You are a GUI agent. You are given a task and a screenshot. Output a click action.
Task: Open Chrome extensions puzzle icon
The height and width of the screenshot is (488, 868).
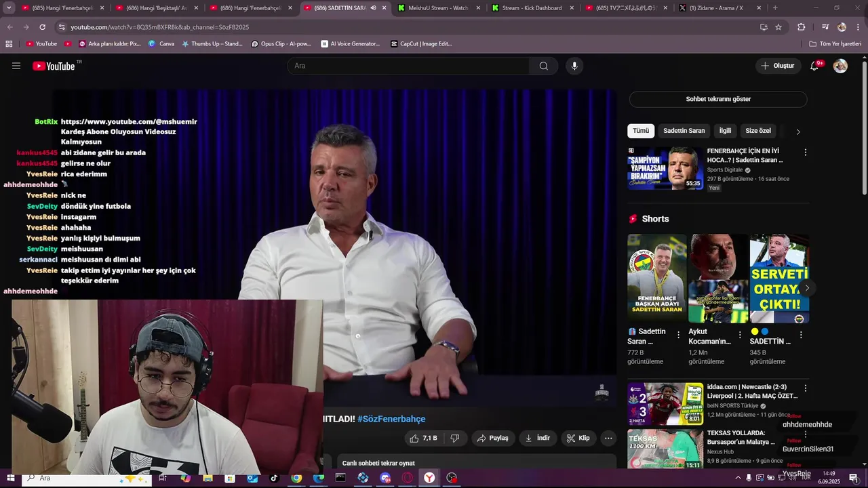point(802,27)
